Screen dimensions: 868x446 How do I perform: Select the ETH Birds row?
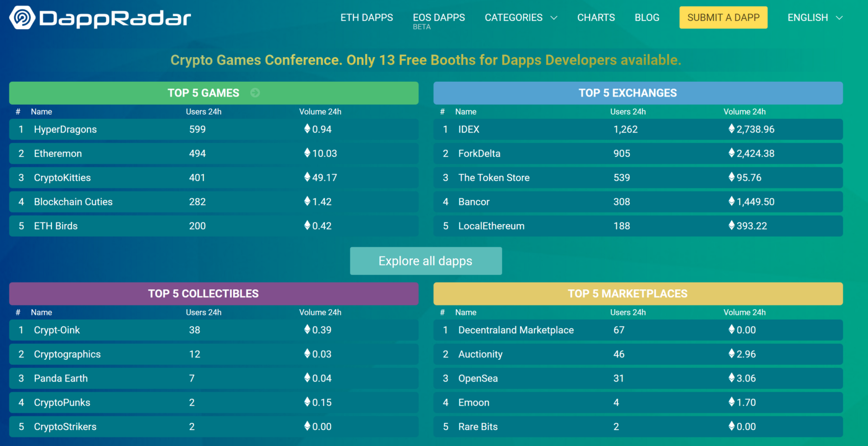pos(214,226)
